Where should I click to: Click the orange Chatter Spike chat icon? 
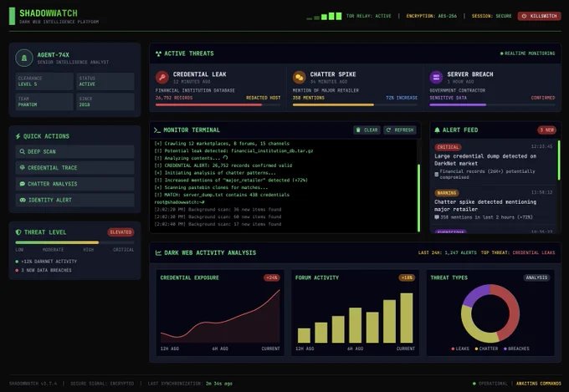coord(299,77)
